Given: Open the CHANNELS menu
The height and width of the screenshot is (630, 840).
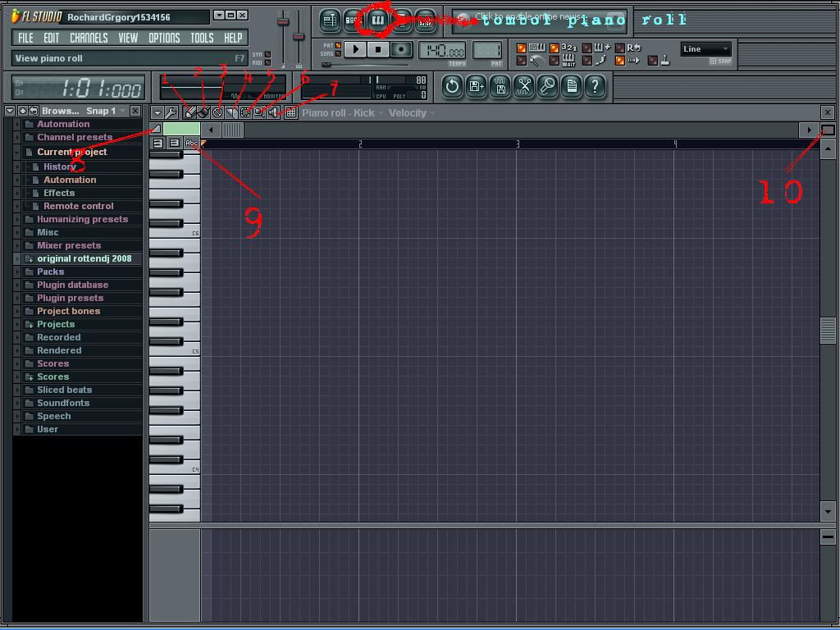Looking at the screenshot, I should pyautogui.click(x=89, y=37).
